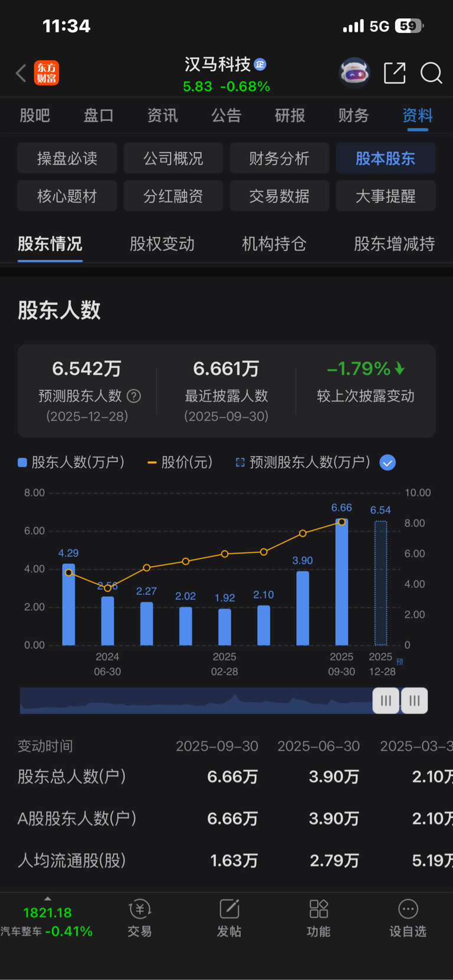This screenshot has height=980, width=453.
Task: Tap the battery status indicator
Action: pos(409,26)
